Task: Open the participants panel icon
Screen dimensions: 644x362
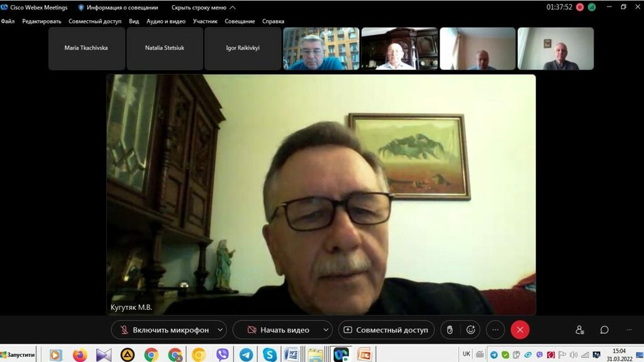Action: pyautogui.click(x=580, y=330)
